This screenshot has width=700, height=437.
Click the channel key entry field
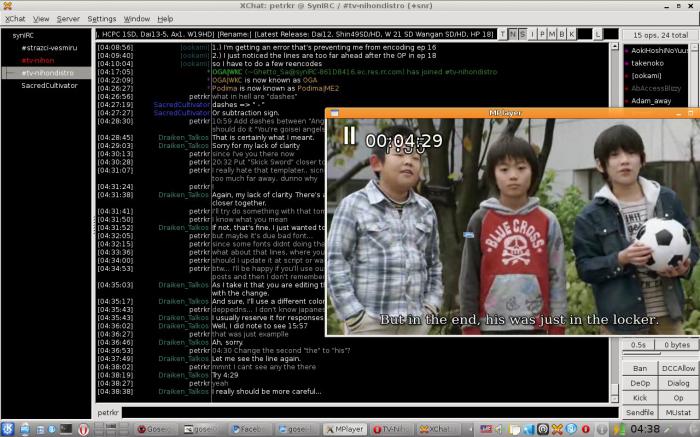point(584,34)
